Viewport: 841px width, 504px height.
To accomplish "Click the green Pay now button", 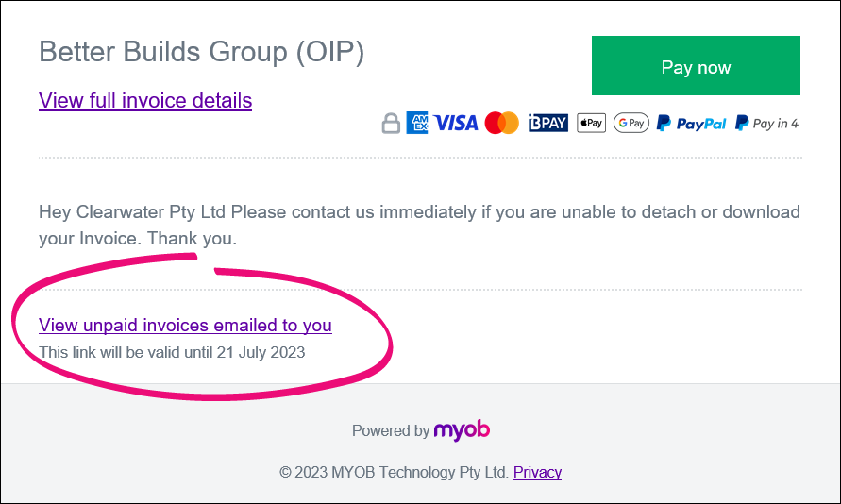I will coord(696,66).
